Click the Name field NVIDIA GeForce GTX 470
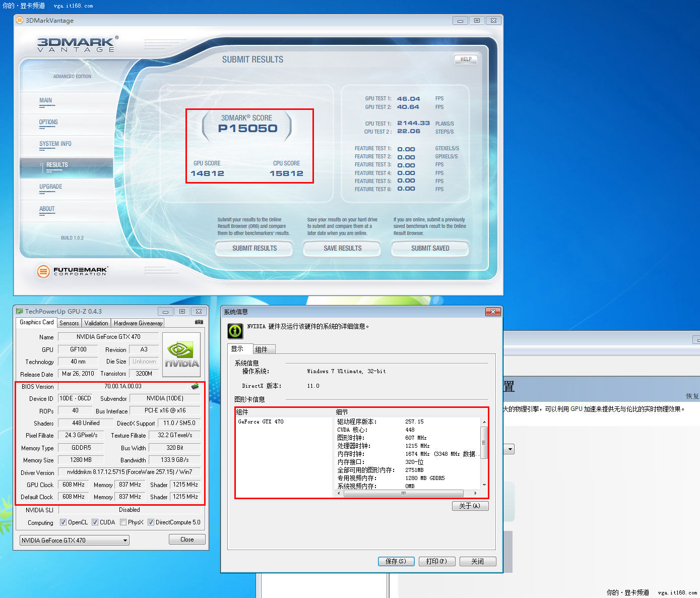700x598 pixels. 108,337
